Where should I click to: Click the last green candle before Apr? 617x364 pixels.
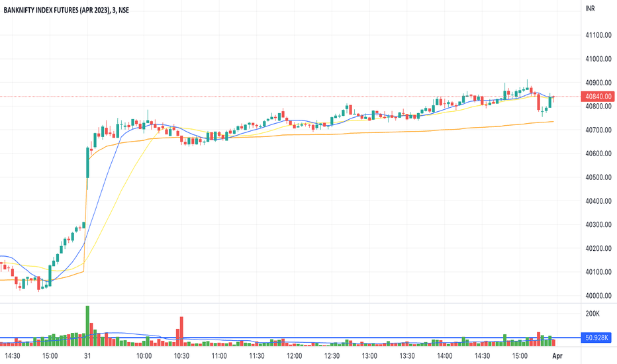[549, 102]
